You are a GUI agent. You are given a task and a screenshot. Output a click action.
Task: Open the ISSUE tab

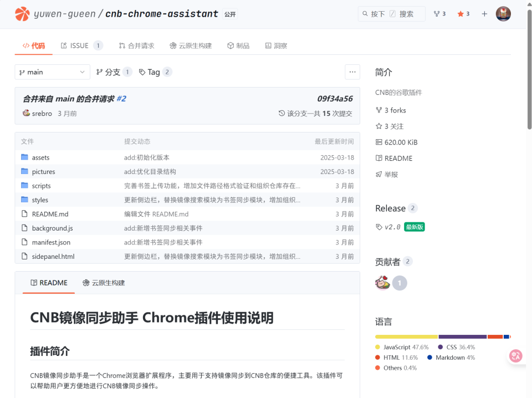tap(81, 45)
